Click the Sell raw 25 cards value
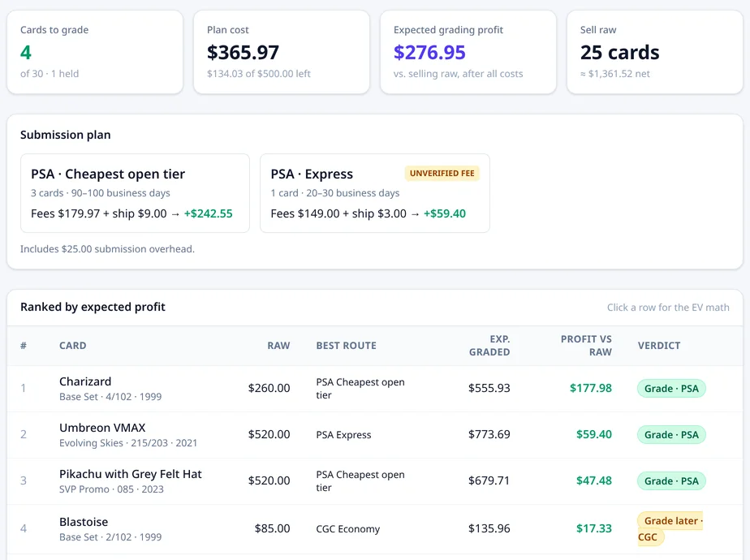Viewport: 750px width, 560px height. click(x=620, y=52)
